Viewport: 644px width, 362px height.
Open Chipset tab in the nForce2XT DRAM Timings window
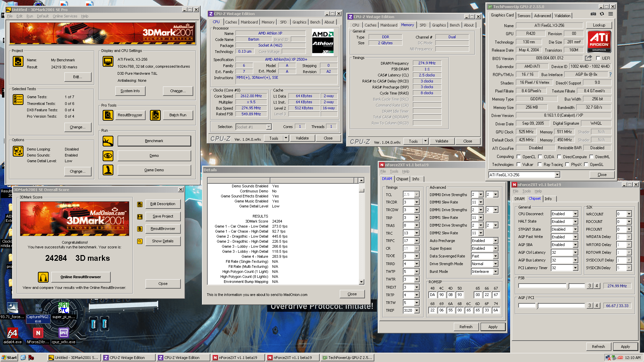tap(402, 179)
